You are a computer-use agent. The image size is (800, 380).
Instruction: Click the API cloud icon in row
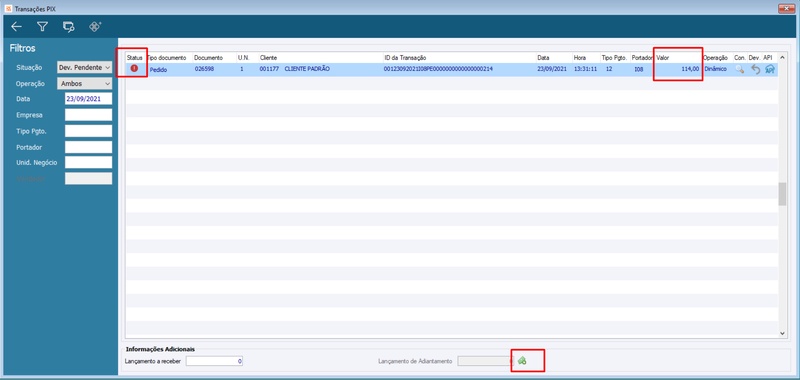coord(770,70)
